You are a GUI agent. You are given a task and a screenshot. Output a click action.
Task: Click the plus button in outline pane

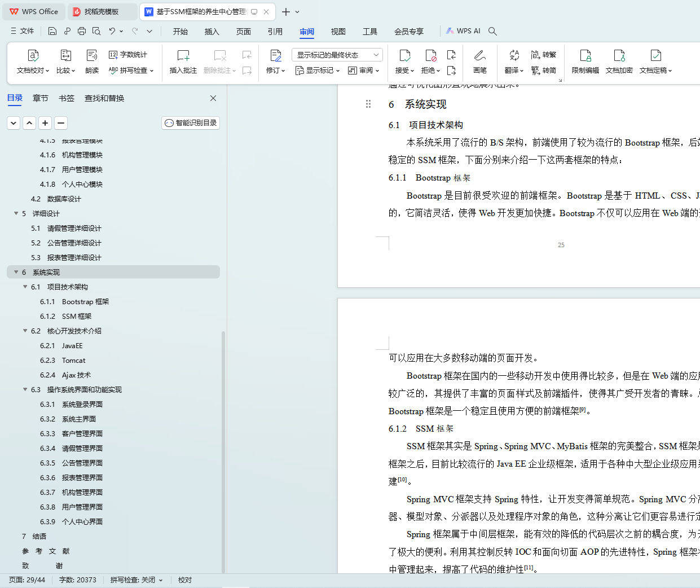pos(45,123)
